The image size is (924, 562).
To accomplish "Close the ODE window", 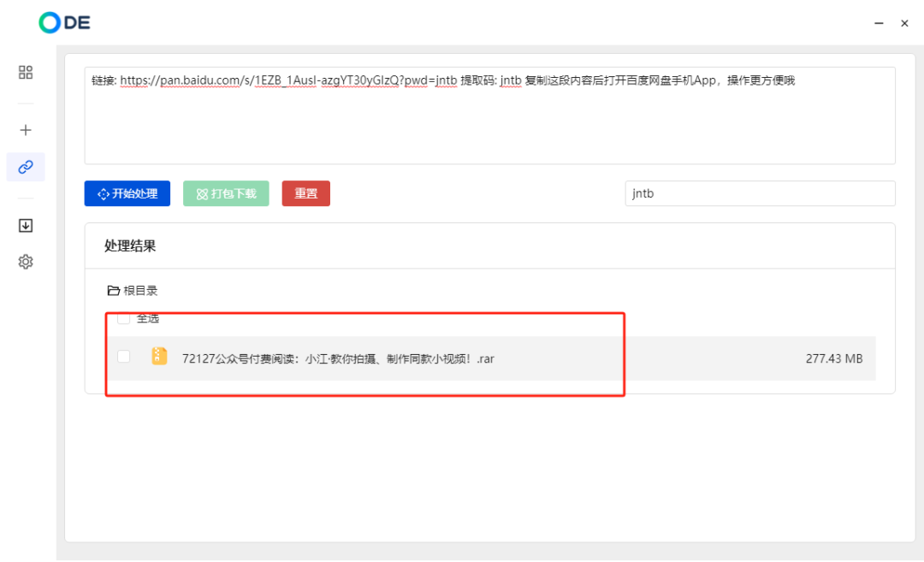I will 904,23.
